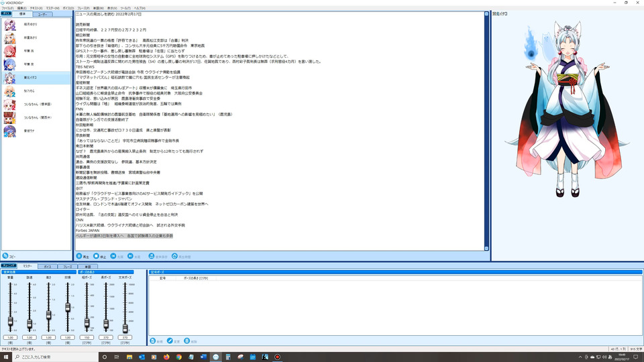Click the 変更 edit icon under the symbol pause table
This screenshot has width=644, height=362.
pos(170,341)
